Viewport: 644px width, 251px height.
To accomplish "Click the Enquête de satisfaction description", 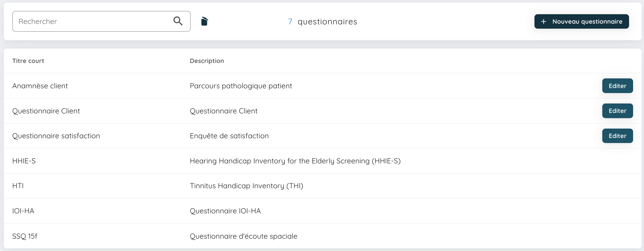I will [229, 136].
